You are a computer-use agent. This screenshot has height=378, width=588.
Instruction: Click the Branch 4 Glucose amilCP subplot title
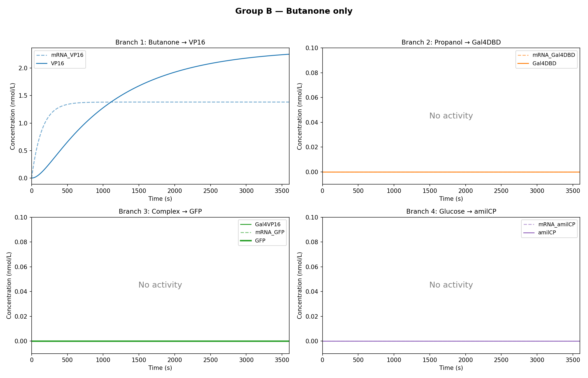[x=451, y=212]
